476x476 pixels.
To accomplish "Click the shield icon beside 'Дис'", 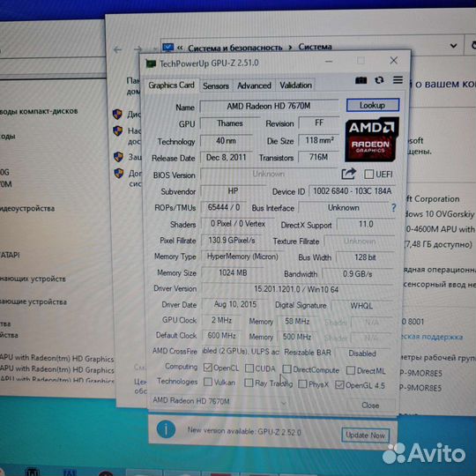I will pyautogui.click(x=118, y=114).
